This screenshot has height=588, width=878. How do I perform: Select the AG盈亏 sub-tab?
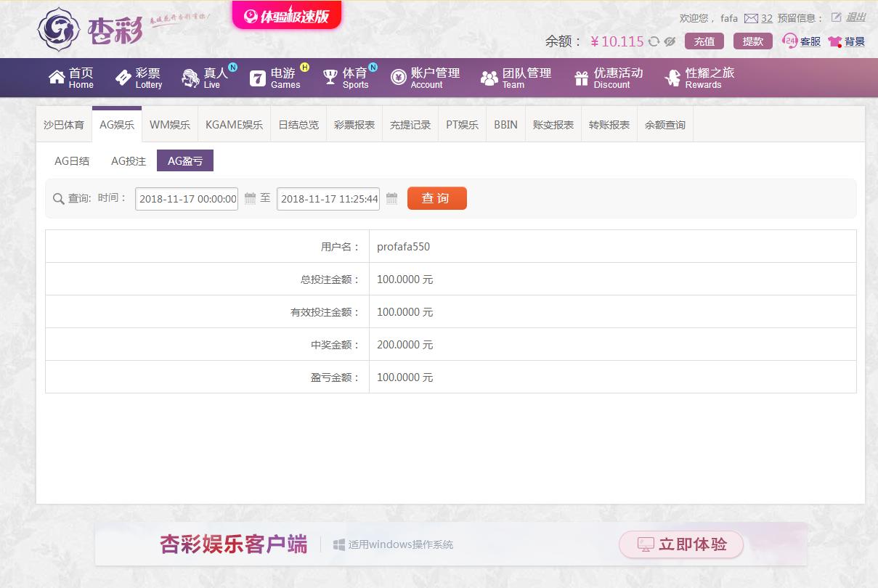coord(185,160)
